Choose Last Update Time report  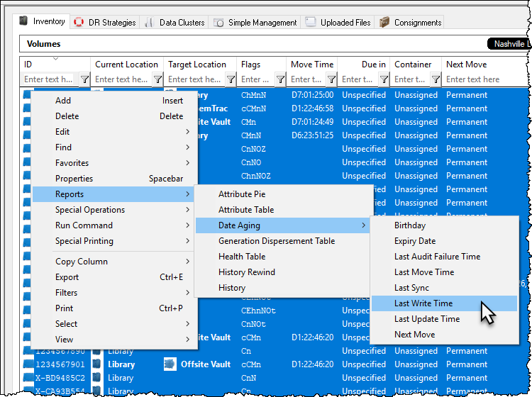pos(445,319)
